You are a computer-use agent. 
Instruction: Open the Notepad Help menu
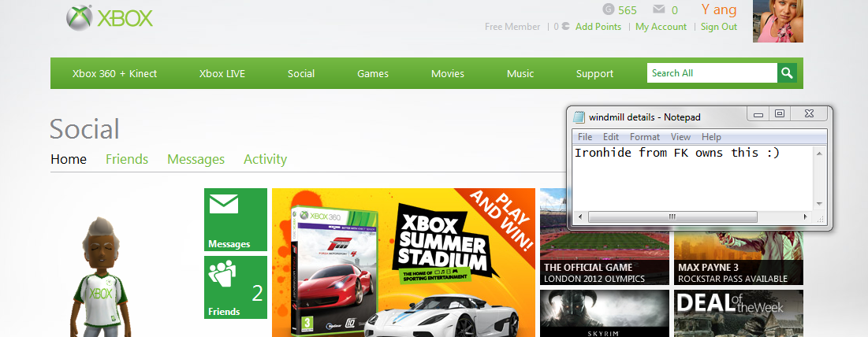pyautogui.click(x=711, y=136)
